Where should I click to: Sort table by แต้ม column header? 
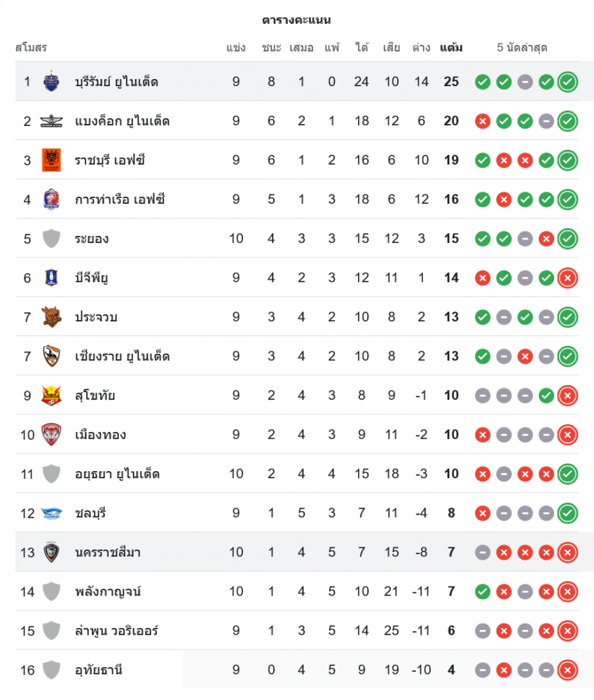(x=451, y=48)
